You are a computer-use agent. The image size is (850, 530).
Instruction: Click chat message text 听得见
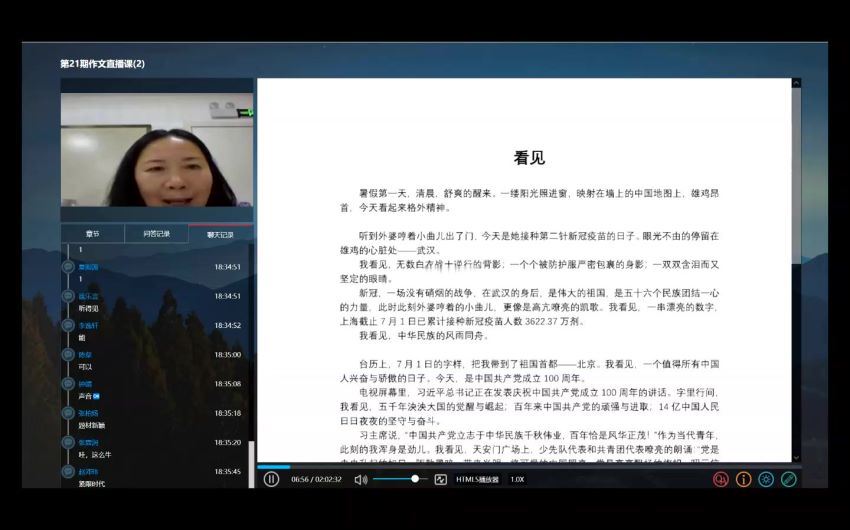(x=88, y=308)
